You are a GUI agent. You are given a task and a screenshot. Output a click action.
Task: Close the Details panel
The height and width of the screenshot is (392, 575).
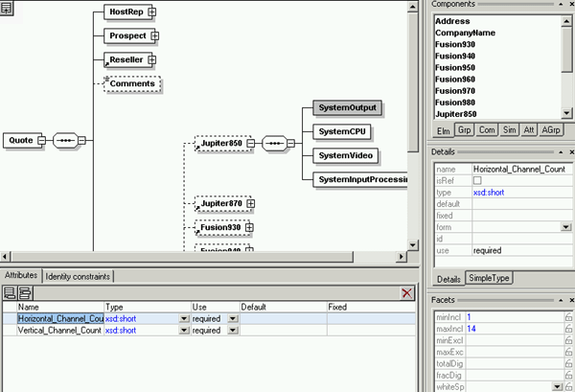571,151
